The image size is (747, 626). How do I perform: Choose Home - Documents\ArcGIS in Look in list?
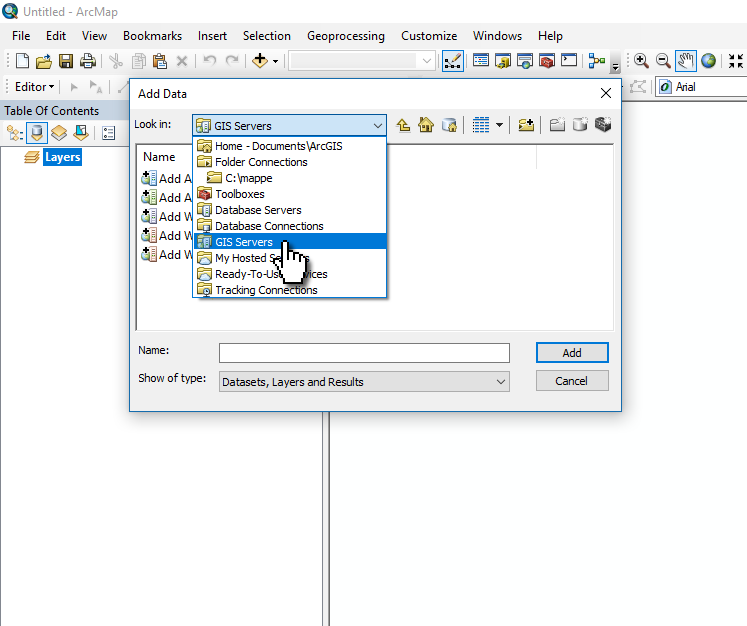tap(290, 146)
